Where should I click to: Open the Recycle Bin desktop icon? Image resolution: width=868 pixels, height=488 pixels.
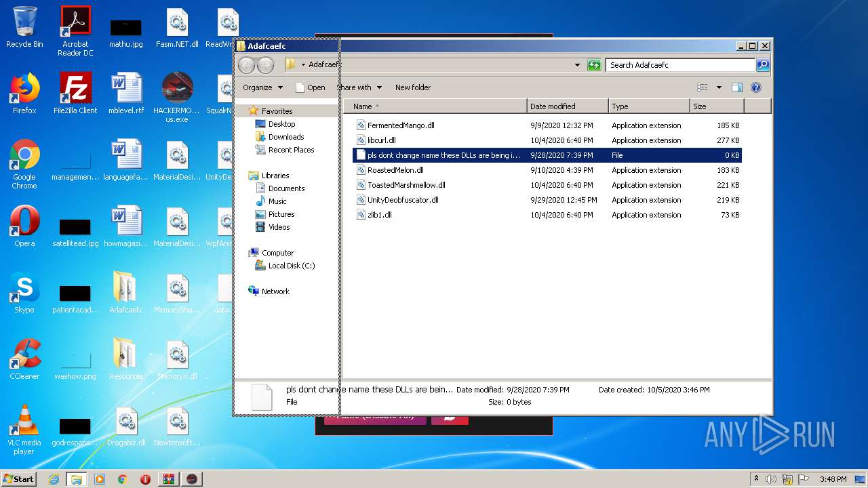(x=24, y=27)
